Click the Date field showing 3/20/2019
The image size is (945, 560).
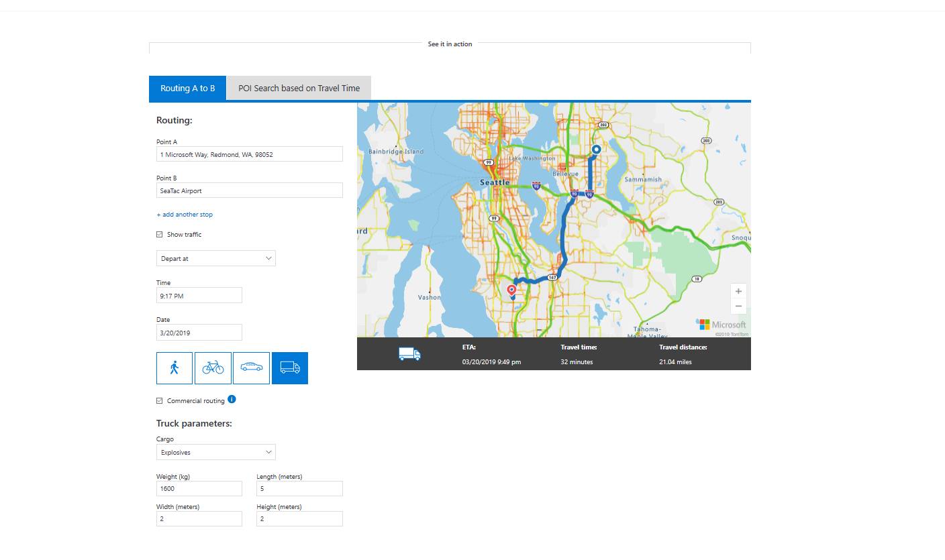[199, 332]
